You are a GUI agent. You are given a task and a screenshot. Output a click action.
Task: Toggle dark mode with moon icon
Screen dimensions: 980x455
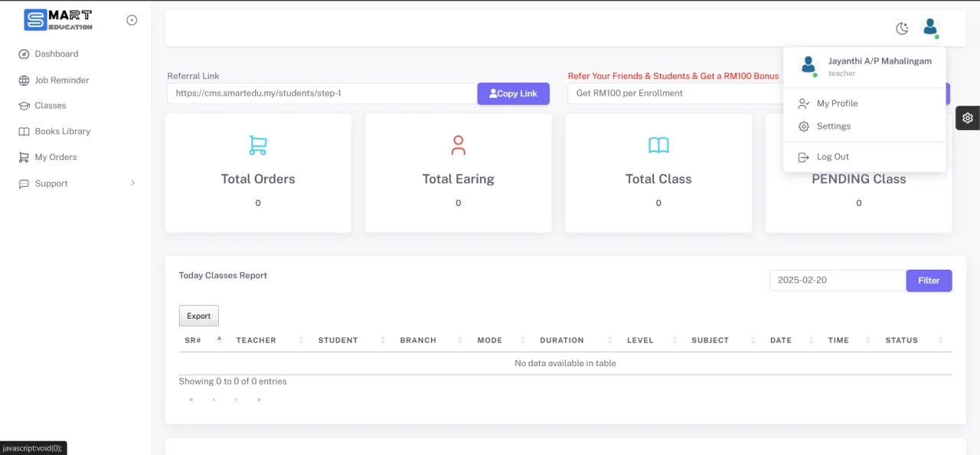(x=902, y=28)
